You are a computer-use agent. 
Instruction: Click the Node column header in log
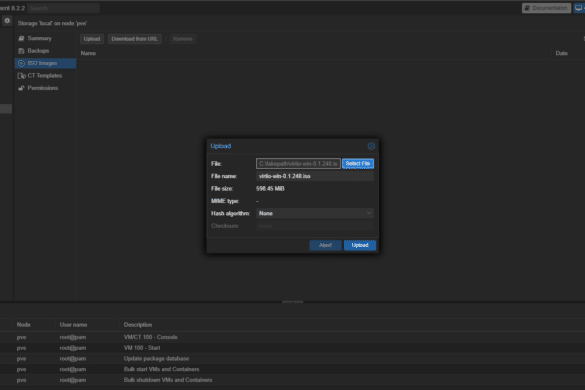pyautogui.click(x=34, y=325)
